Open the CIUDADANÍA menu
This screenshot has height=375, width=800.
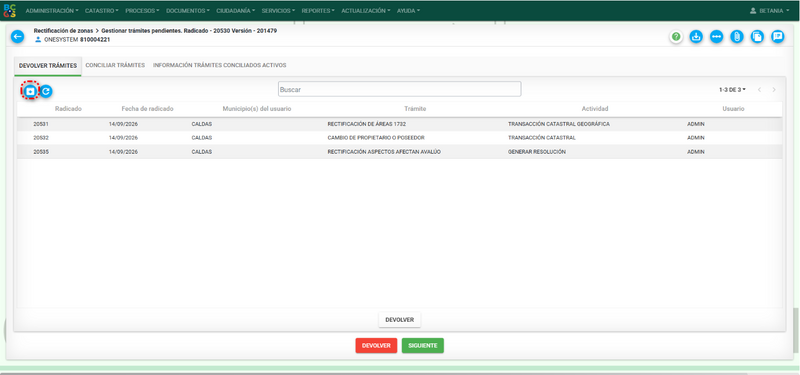coord(236,11)
